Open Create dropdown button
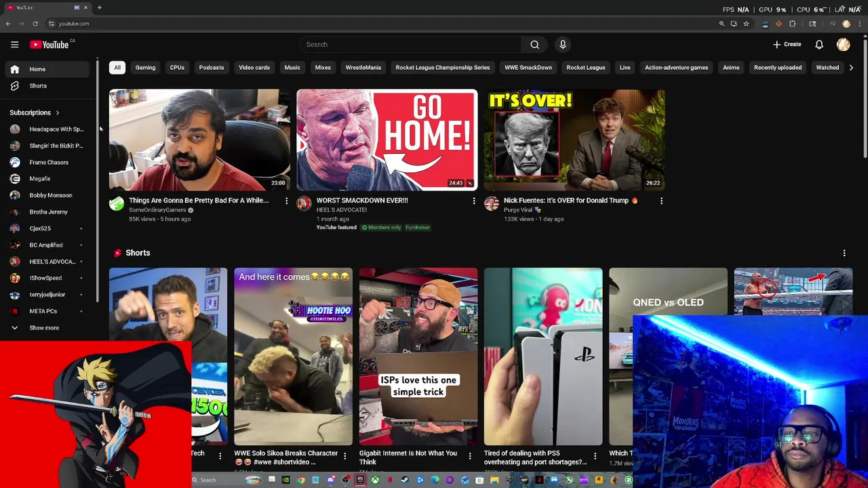Screen dimensions: 868x488 pos(787,44)
